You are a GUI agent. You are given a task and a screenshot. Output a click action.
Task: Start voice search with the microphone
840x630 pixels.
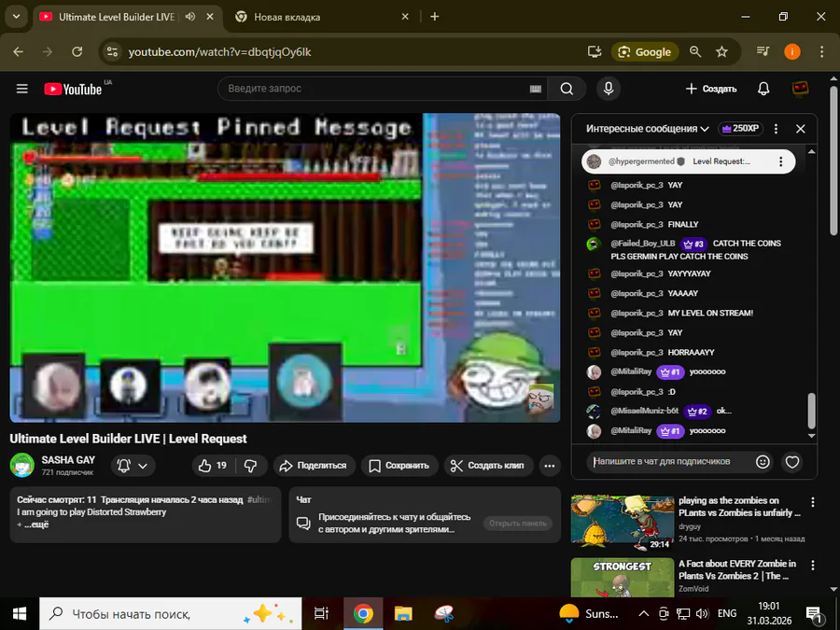click(x=609, y=89)
